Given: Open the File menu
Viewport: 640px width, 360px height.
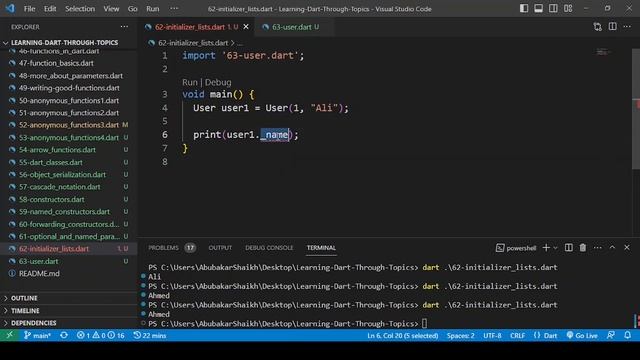Looking at the screenshot, I should [29, 9].
